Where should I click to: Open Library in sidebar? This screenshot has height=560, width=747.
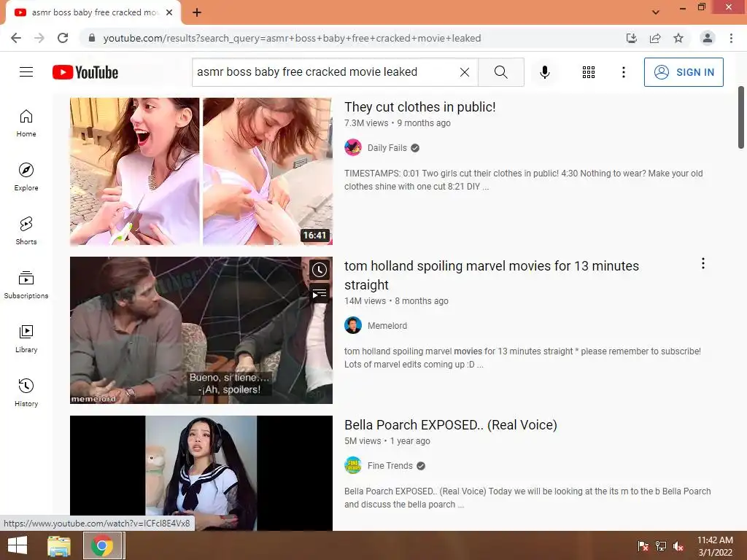click(26, 338)
